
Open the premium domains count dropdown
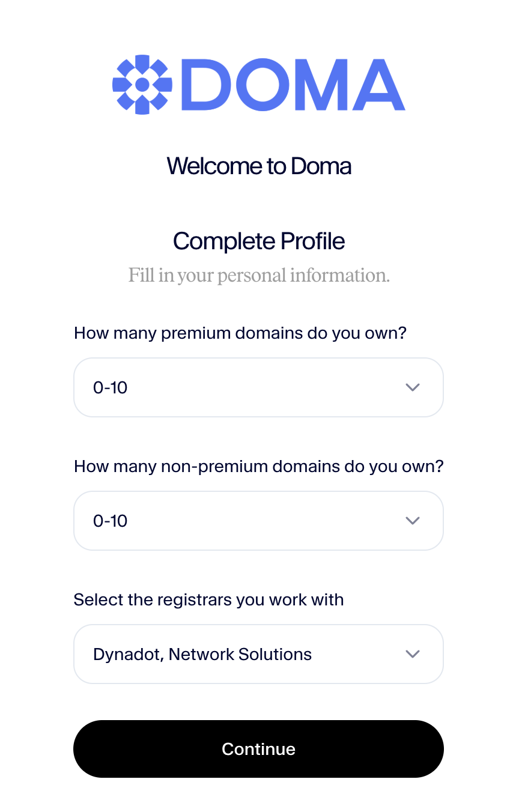pos(258,387)
